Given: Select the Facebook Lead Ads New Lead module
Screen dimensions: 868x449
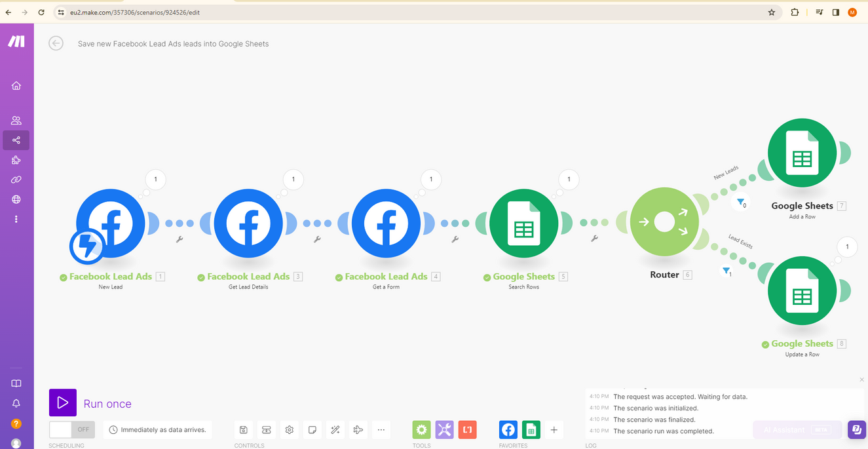Looking at the screenshot, I should 110,224.
